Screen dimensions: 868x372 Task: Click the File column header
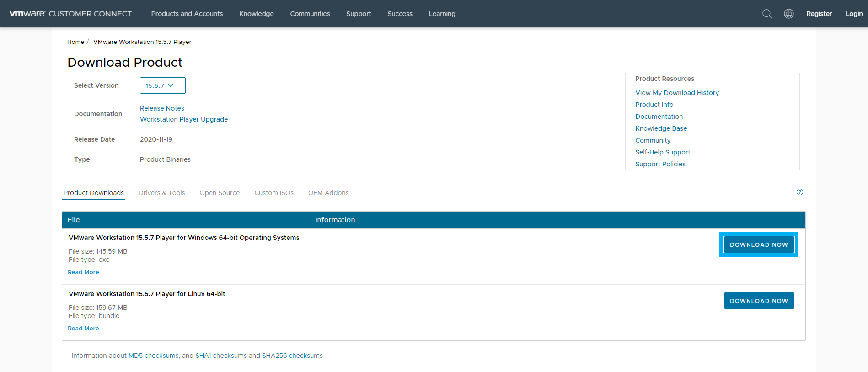74,220
